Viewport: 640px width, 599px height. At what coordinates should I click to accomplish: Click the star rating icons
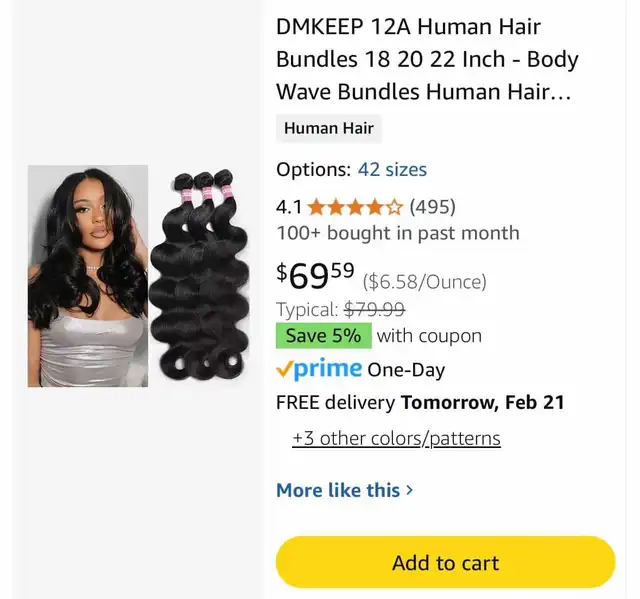pyautogui.click(x=355, y=207)
